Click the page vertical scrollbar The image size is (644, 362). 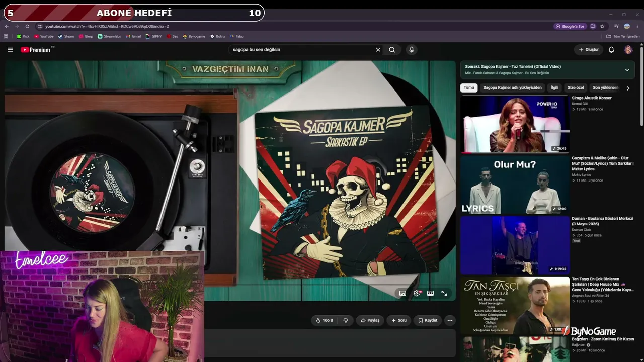641,85
